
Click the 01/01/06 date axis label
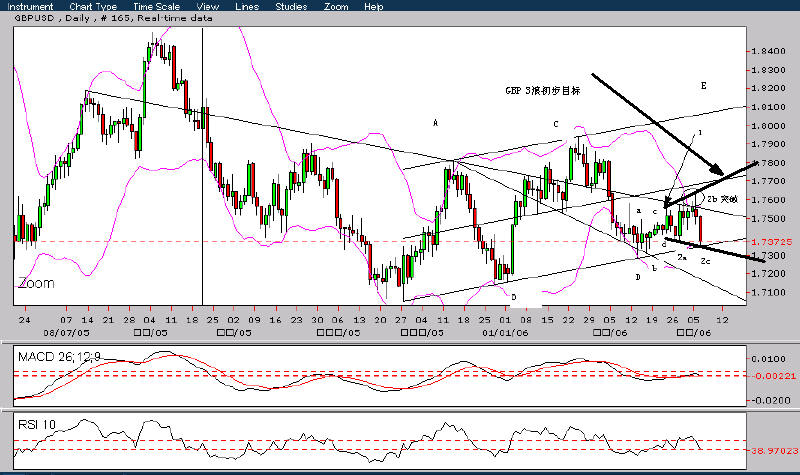(x=505, y=333)
